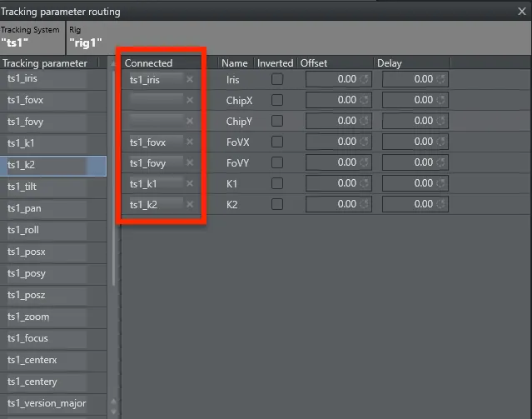Remove the ts1_k2 connection with its X
This screenshot has width=532, height=419.
190,204
